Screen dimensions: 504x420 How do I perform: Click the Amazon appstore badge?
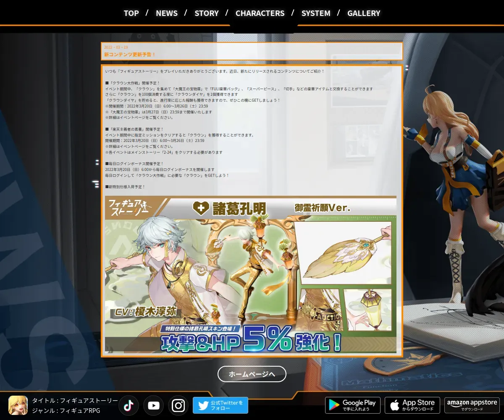pyautogui.click(x=472, y=405)
